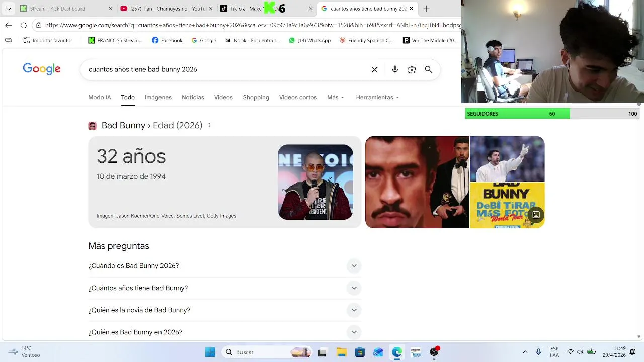Open Microsoft Store from taskbar
Viewport: 644px width, 362px height.
360,352
